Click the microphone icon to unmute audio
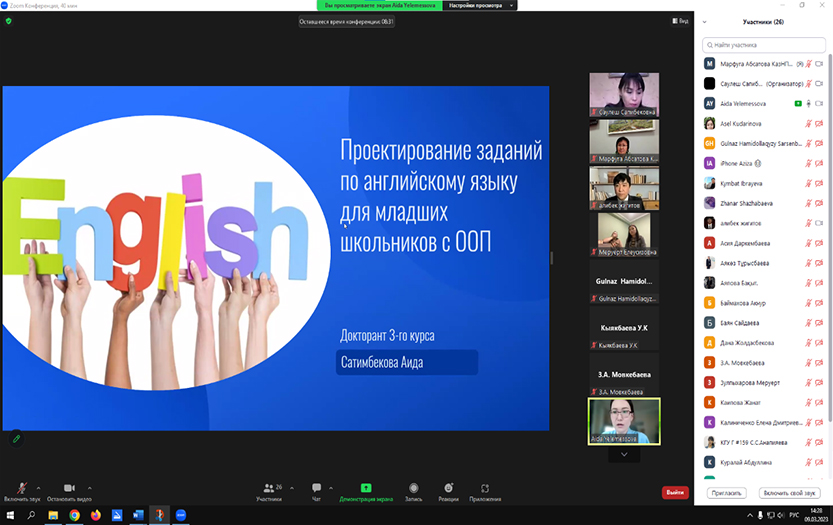The height and width of the screenshot is (525, 833). click(21, 488)
